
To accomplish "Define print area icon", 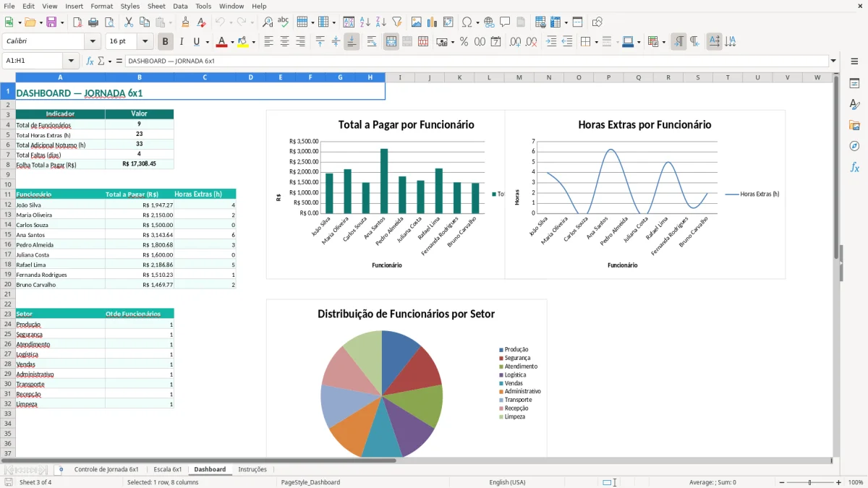I will pos(540,22).
